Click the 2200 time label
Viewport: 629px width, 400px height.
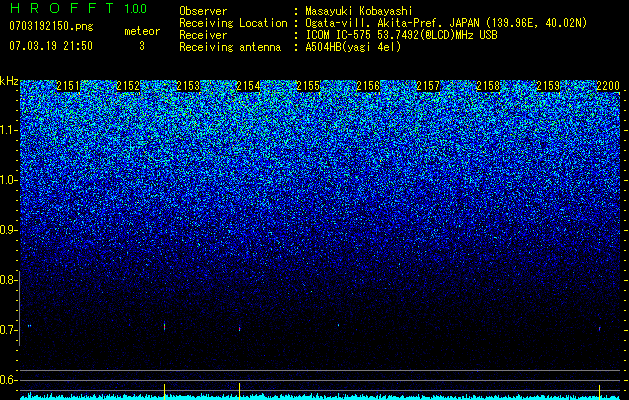click(x=609, y=86)
